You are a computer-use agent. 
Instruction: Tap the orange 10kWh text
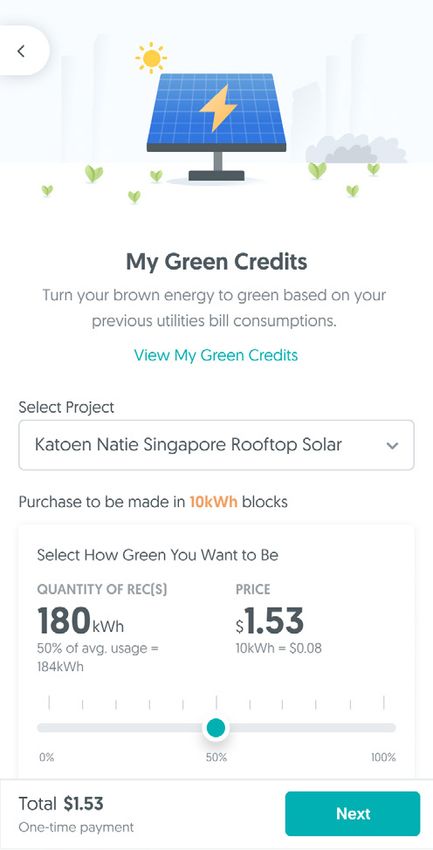214,502
